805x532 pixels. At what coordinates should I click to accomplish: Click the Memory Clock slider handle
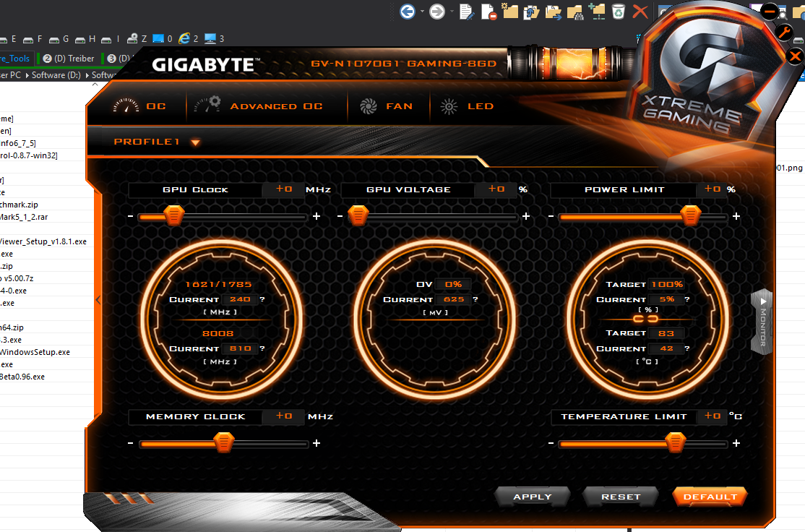coord(224,442)
